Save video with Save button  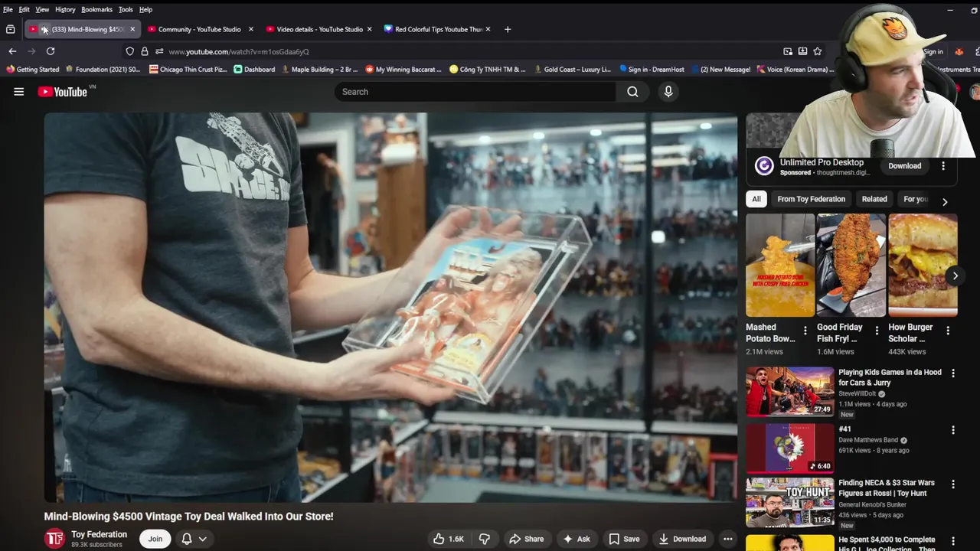tap(624, 539)
